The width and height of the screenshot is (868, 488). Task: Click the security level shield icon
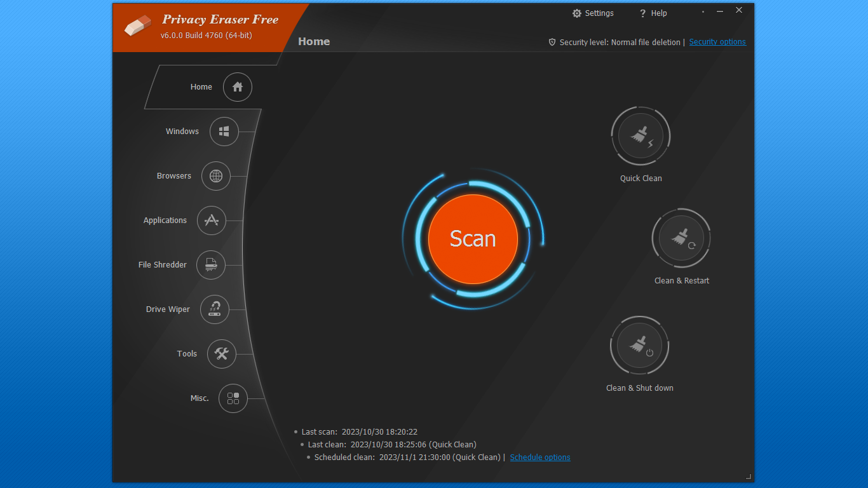551,42
